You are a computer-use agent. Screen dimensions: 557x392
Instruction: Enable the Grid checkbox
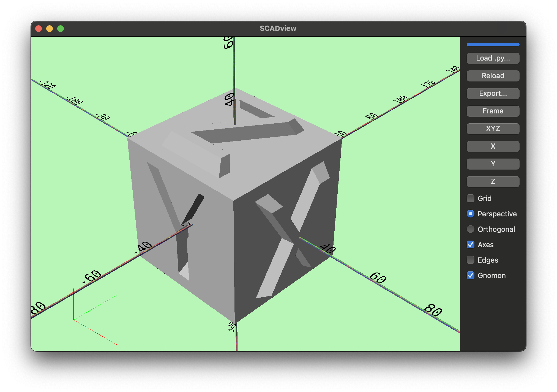coord(470,198)
